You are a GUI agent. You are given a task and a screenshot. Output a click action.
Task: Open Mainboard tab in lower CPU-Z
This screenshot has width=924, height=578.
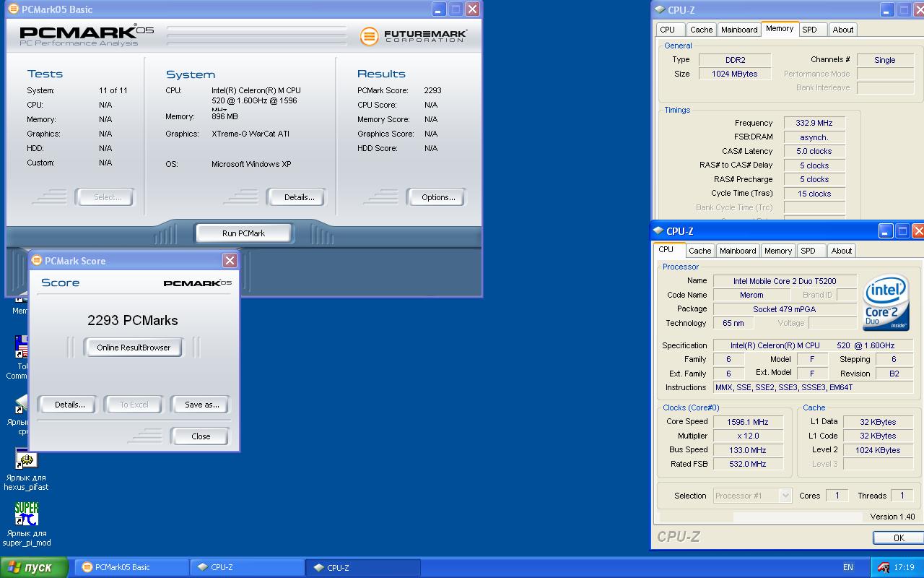coord(738,251)
